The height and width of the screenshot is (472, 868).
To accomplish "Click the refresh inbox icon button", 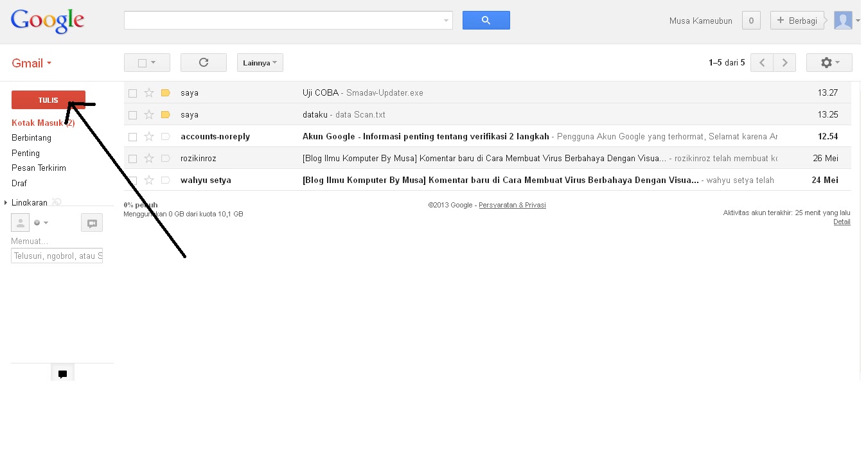I will tap(204, 62).
